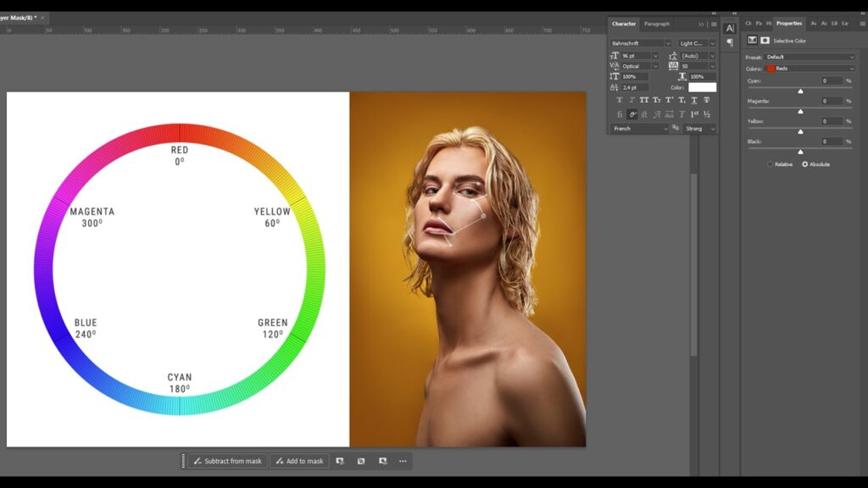
Task: Click the layer mask icon in Properties
Action: 765,41
